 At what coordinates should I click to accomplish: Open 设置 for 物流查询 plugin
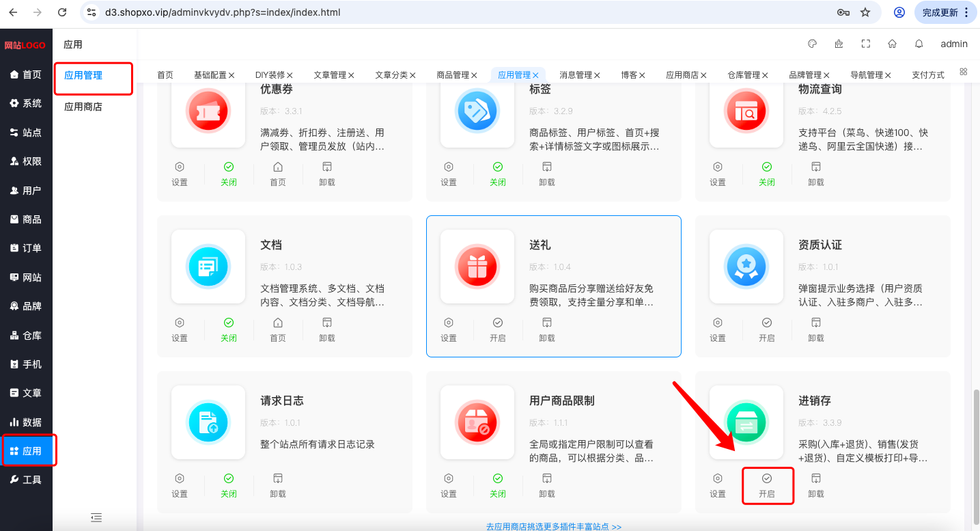[x=718, y=174]
